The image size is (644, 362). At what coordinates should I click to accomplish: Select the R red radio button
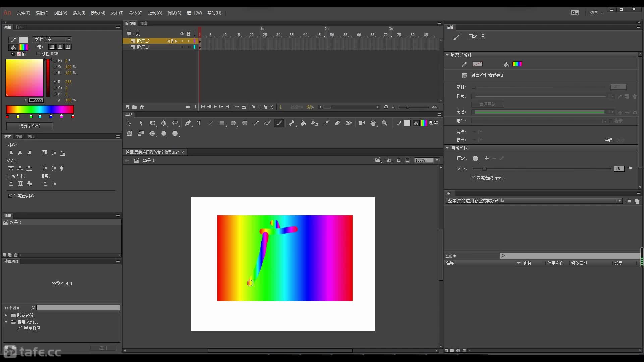click(x=55, y=82)
